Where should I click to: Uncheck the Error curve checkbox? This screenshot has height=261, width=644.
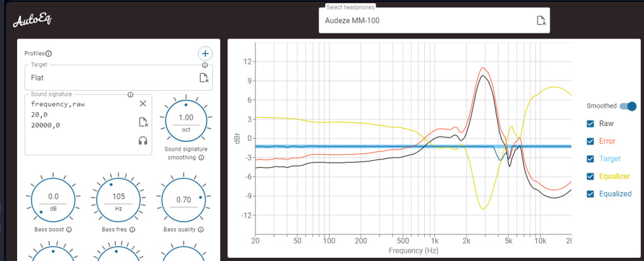pos(590,141)
